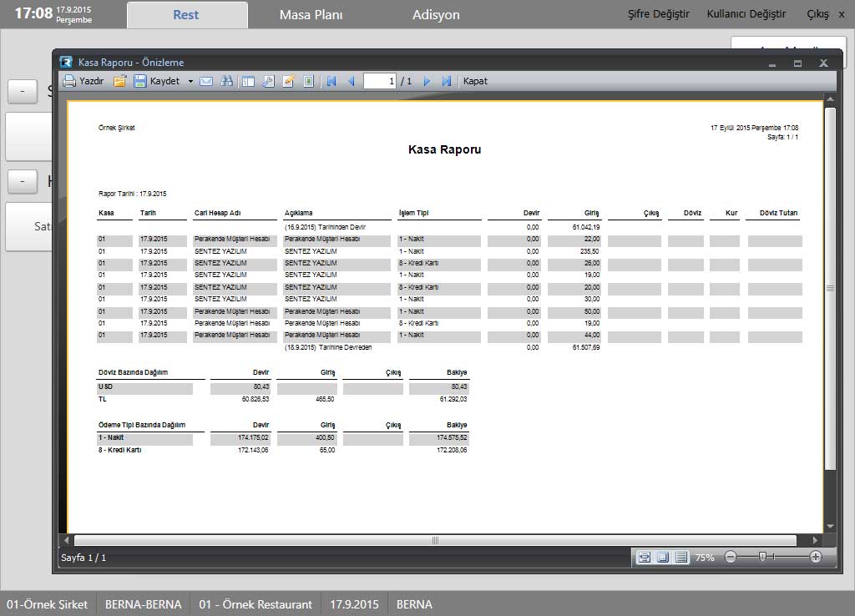Viewport: 855px width, 616px height.
Task: Click the zoom in plus button
Action: pos(816,557)
